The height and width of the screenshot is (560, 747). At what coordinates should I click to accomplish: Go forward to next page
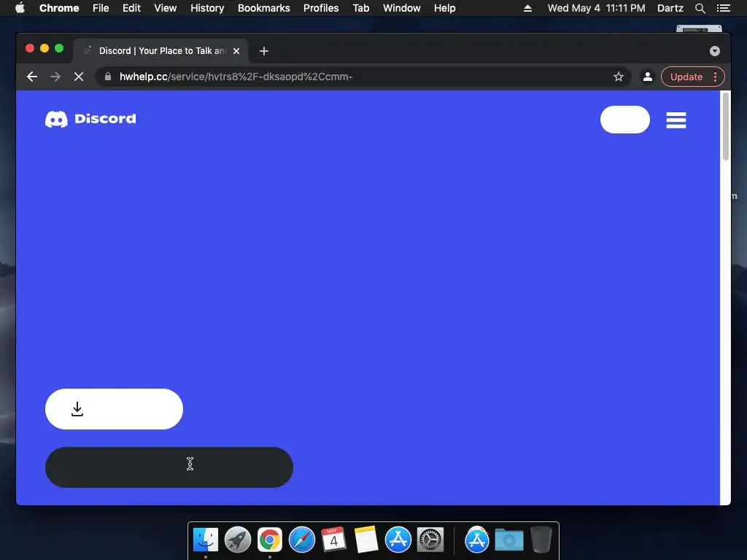tap(55, 77)
